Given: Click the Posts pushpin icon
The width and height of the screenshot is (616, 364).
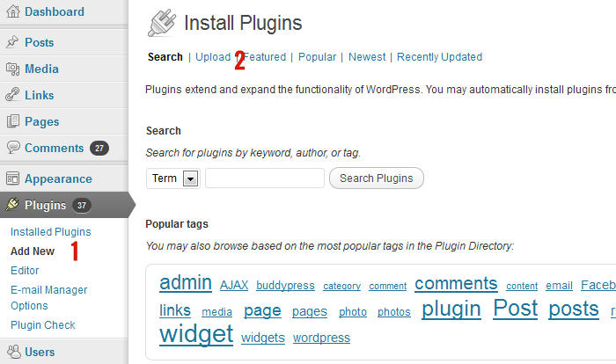Looking at the screenshot, I should coord(12,41).
